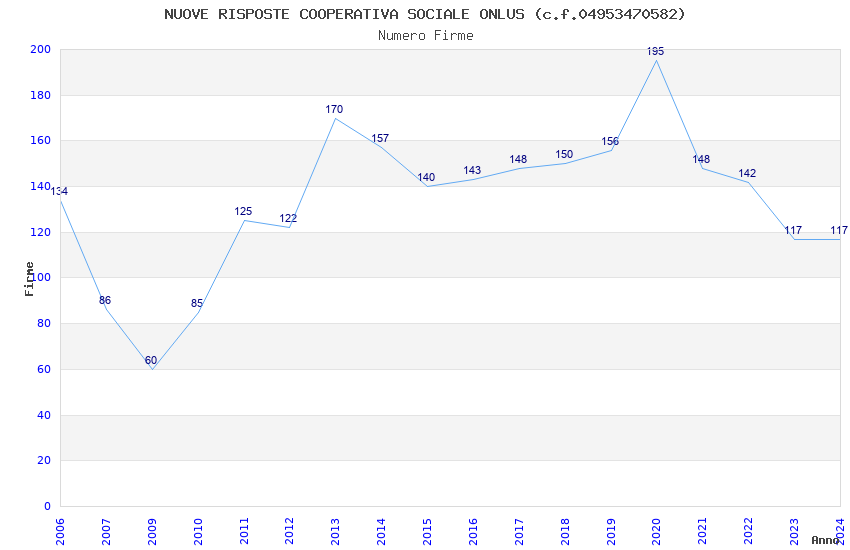
Task: Select the 2024 year label at axis end
Action: (x=840, y=532)
